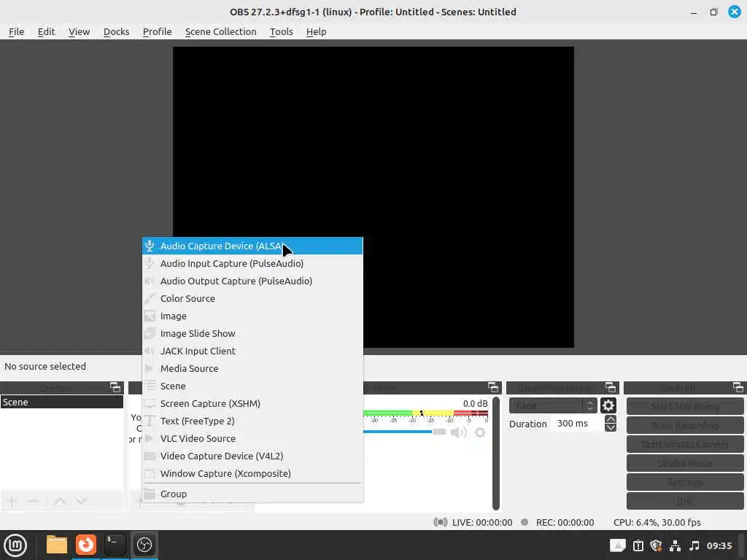Image resolution: width=747 pixels, height=560 pixels.
Task: Open the View menu
Action: point(79,31)
